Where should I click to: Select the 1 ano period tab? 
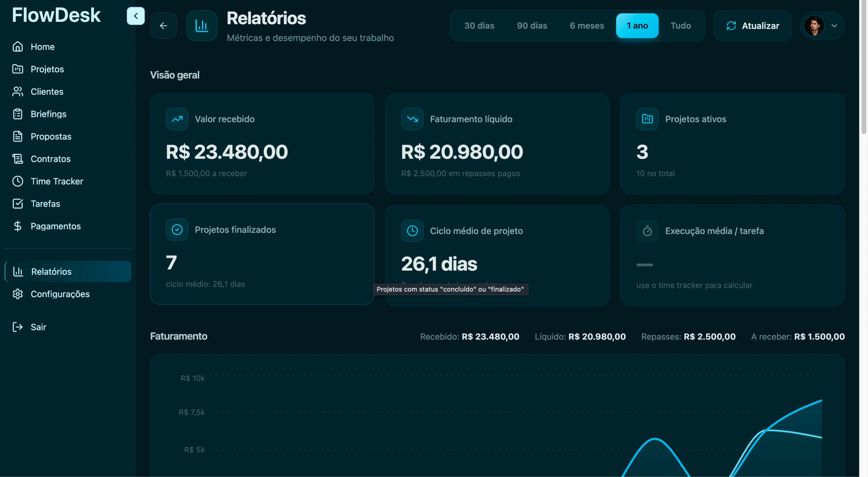[x=637, y=26]
